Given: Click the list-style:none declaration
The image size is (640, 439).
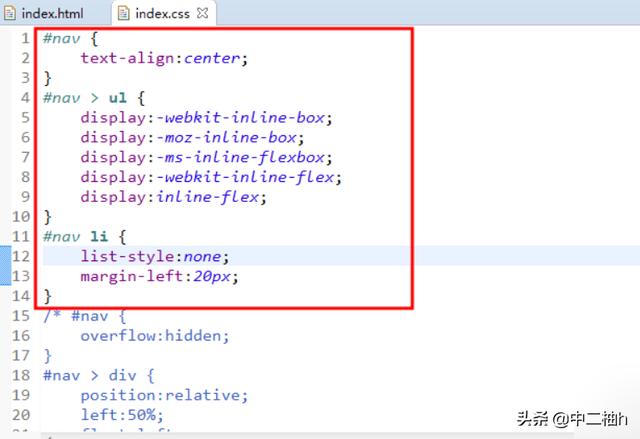Looking at the screenshot, I should [156, 256].
